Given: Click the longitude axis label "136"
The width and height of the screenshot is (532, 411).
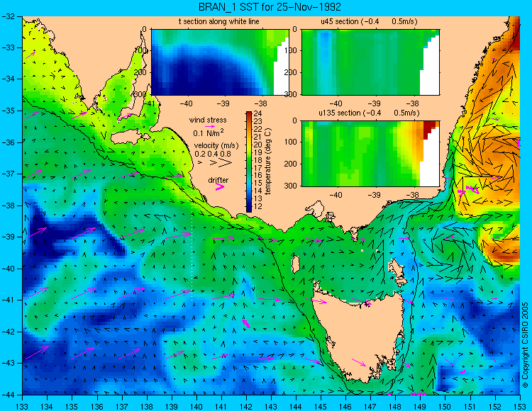Looking at the screenshot, I should point(97,406).
